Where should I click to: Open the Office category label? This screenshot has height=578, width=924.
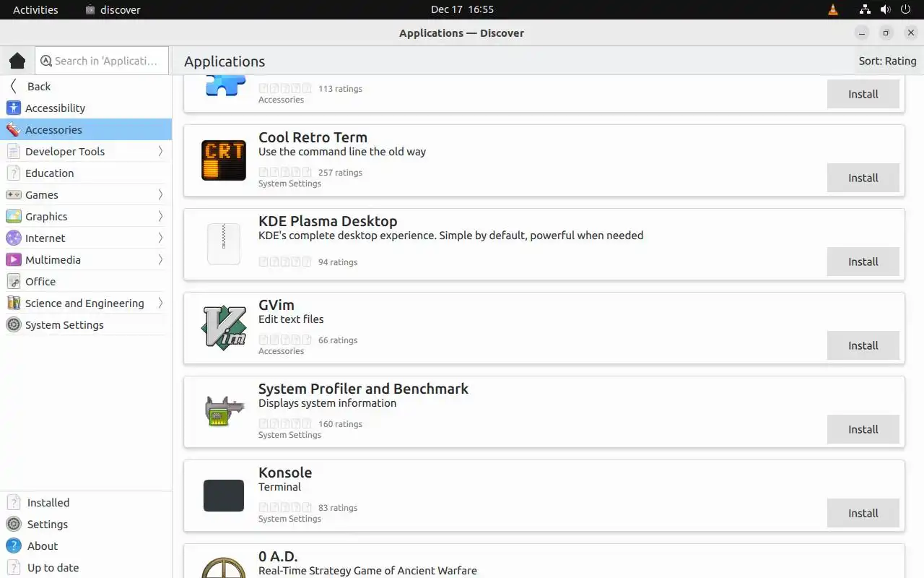40,282
